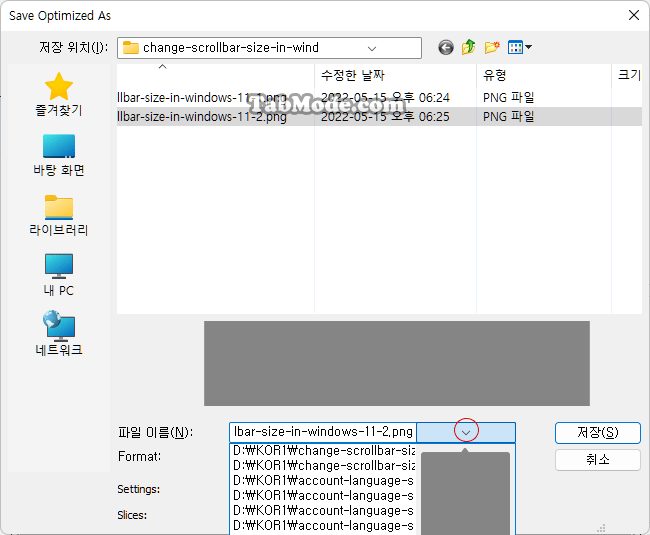650x535 pixels.
Task: Select file llbar-size-in-windows-11-2.png
Action: pyautogui.click(x=202, y=117)
